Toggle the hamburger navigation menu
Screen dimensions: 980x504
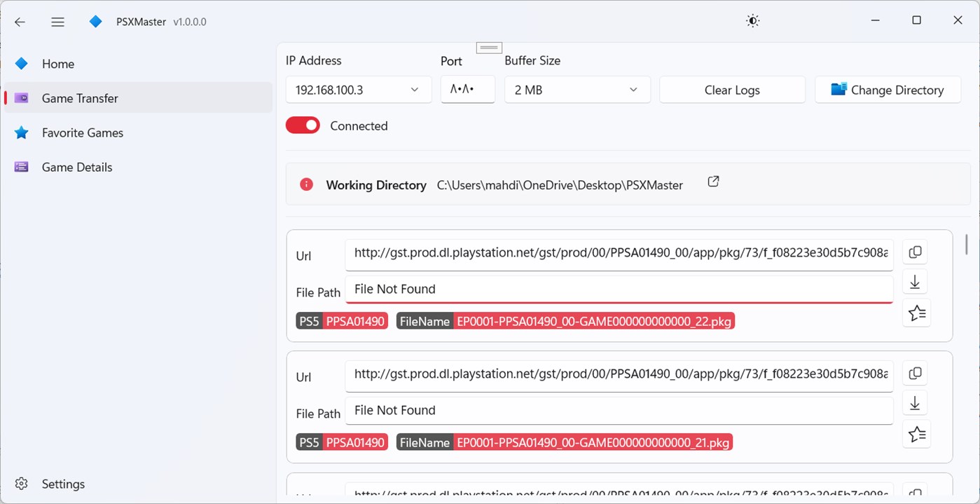(58, 22)
